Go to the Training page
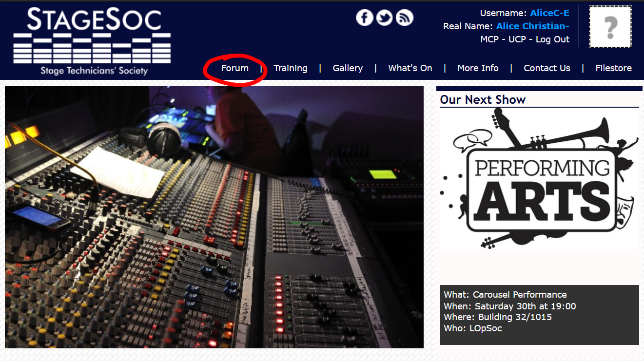The width and height of the screenshot is (644, 361). pyautogui.click(x=290, y=68)
